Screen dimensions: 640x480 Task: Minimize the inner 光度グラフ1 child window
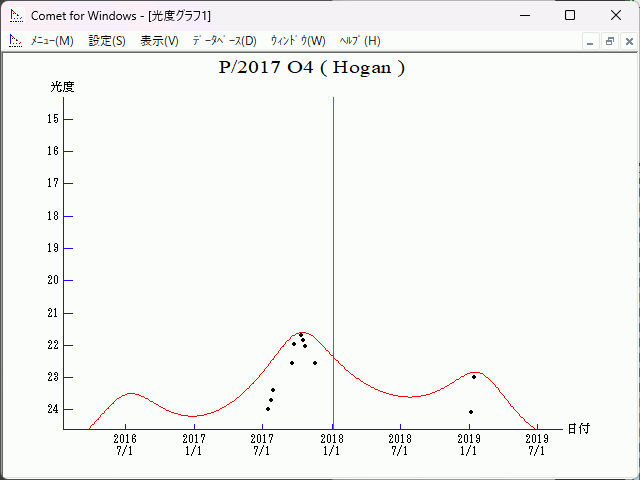click(591, 41)
